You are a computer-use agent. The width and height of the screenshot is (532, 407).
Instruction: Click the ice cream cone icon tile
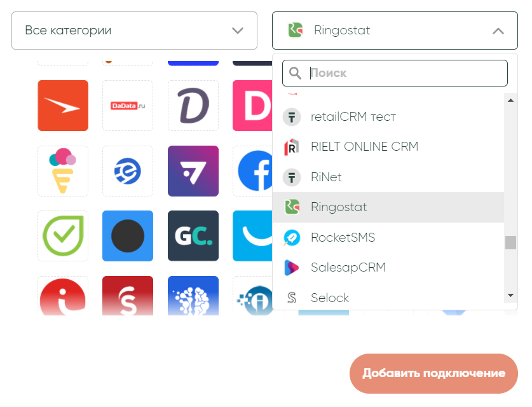[x=63, y=171]
